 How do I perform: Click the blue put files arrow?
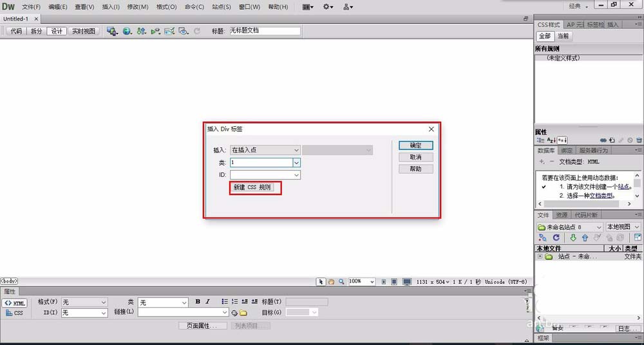585,238
